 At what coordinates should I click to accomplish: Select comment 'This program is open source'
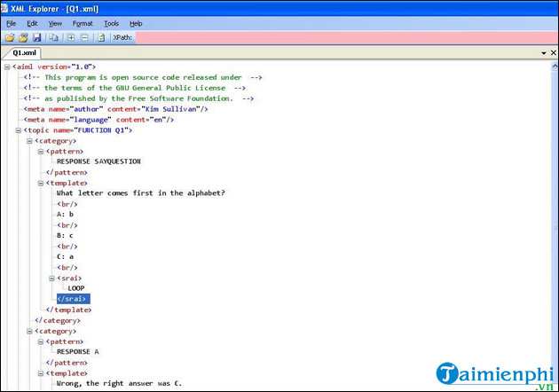click(x=143, y=77)
